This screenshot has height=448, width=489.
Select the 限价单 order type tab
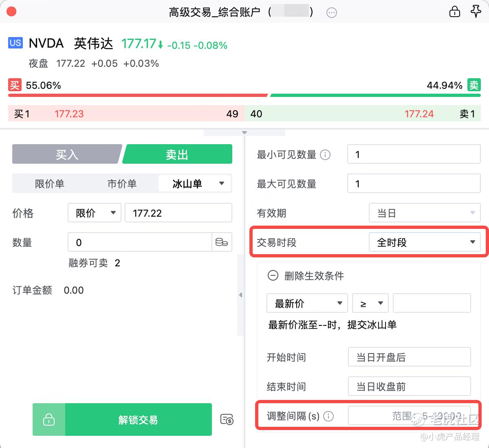pos(50,184)
